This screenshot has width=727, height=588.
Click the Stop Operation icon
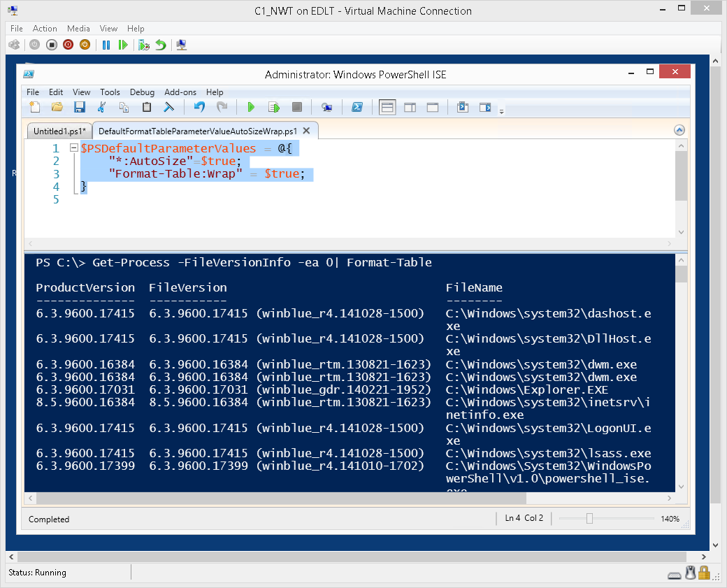click(296, 107)
